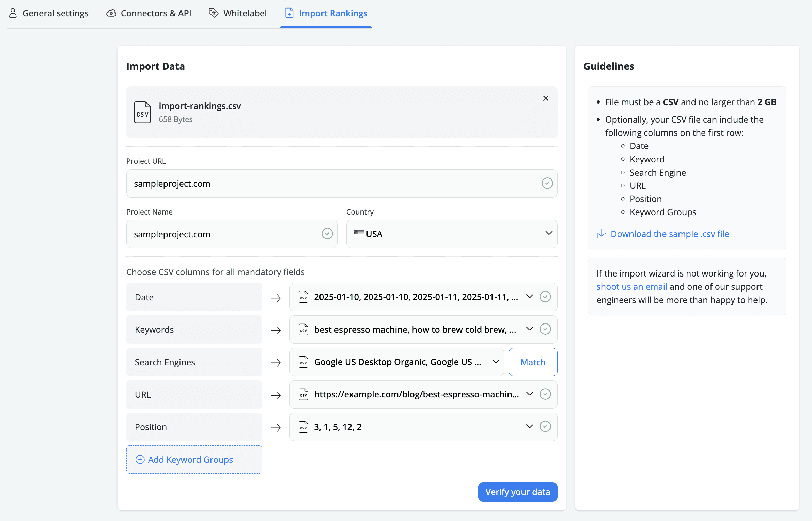Click the download icon before the sample .csv link
Image resolution: width=812 pixels, height=521 pixels.
point(602,234)
